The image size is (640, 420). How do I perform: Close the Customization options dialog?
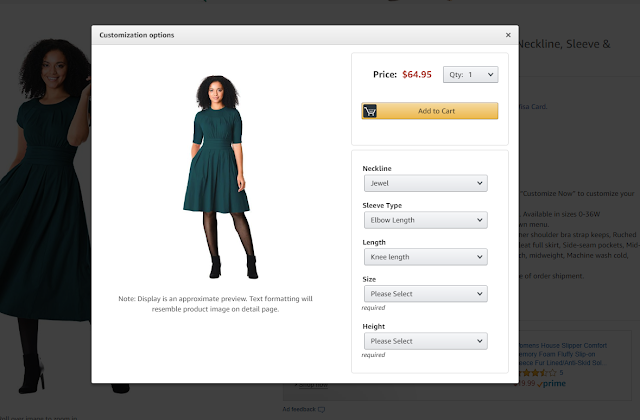coord(508,35)
